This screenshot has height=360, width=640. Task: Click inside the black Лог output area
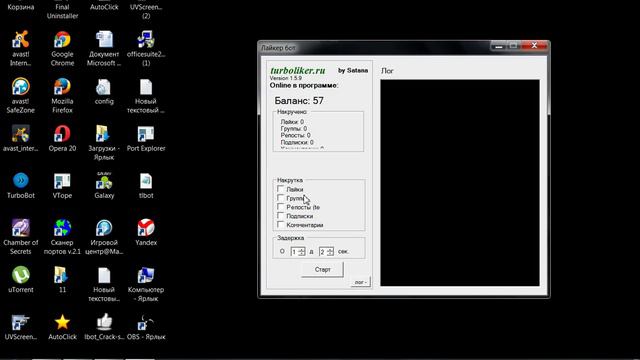tap(460, 183)
